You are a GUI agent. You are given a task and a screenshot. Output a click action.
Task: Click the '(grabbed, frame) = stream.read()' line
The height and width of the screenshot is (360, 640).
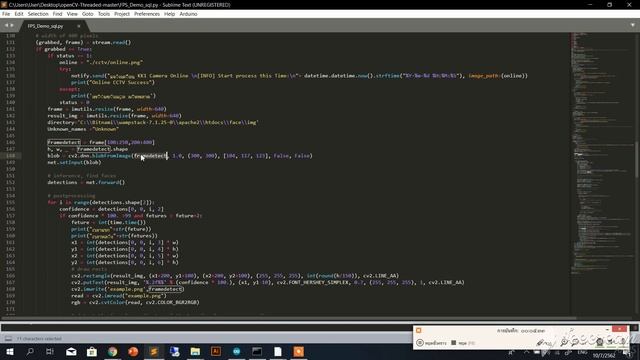[83, 42]
